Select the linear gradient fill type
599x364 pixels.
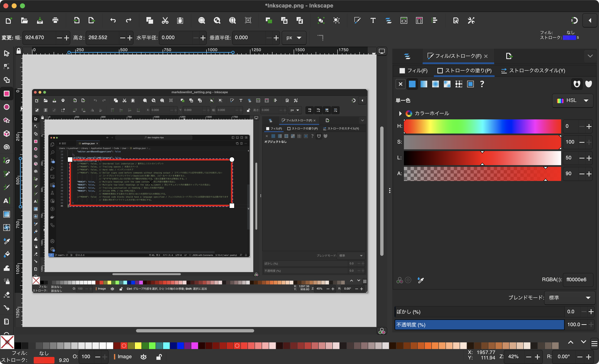point(424,84)
